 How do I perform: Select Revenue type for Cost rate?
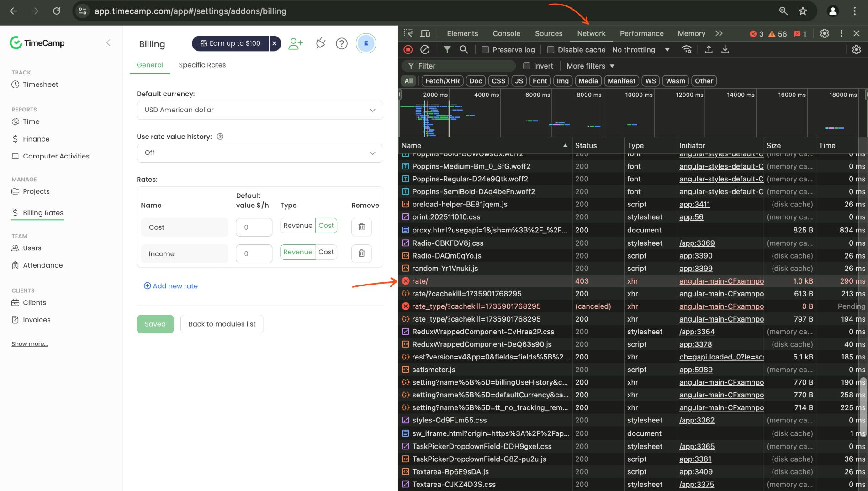click(297, 226)
